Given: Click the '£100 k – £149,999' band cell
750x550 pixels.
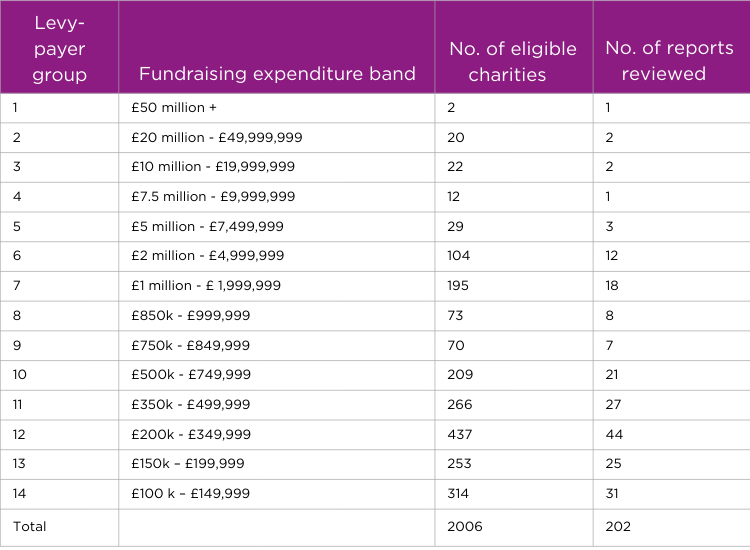Looking at the screenshot, I should (190, 494).
